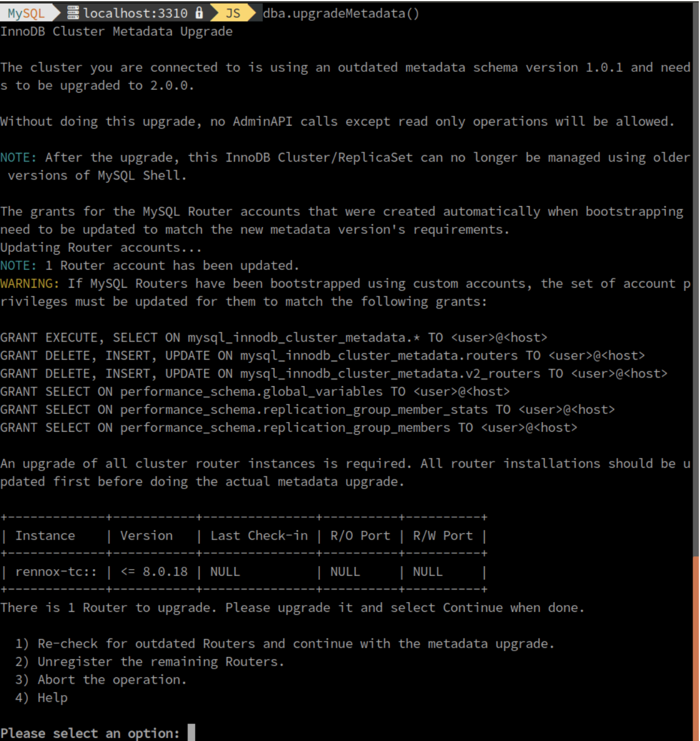Click the Instance column header

tap(45, 535)
